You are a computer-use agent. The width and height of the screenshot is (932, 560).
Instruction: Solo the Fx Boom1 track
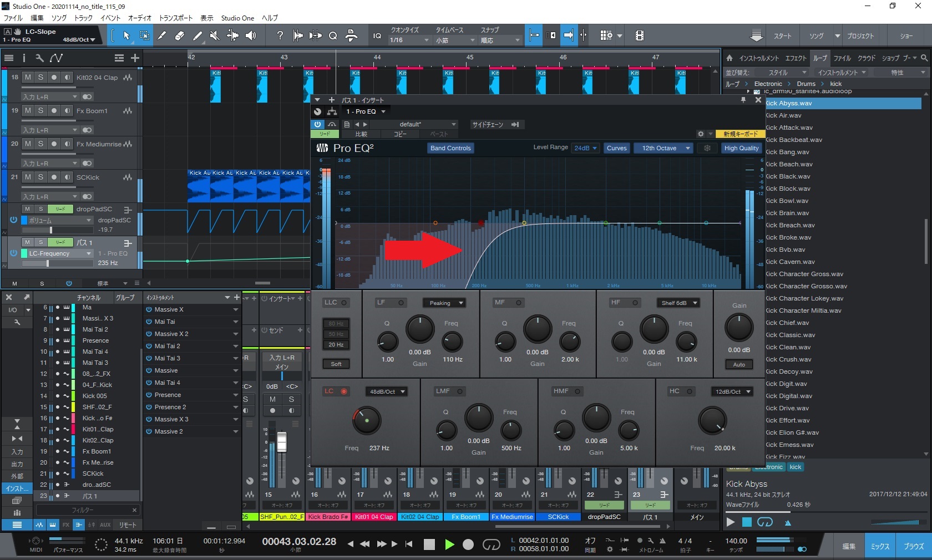coord(40,110)
